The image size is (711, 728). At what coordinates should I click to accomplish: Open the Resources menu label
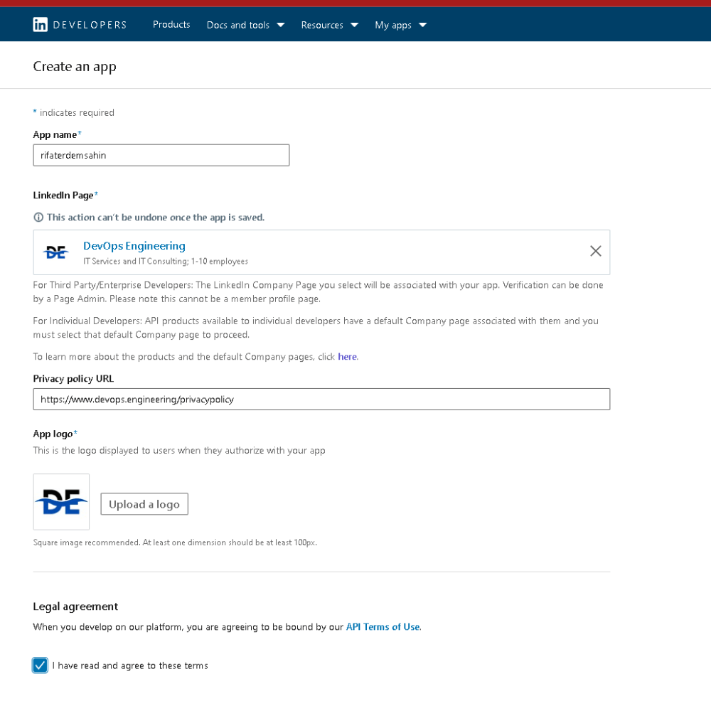tap(322, 25)
